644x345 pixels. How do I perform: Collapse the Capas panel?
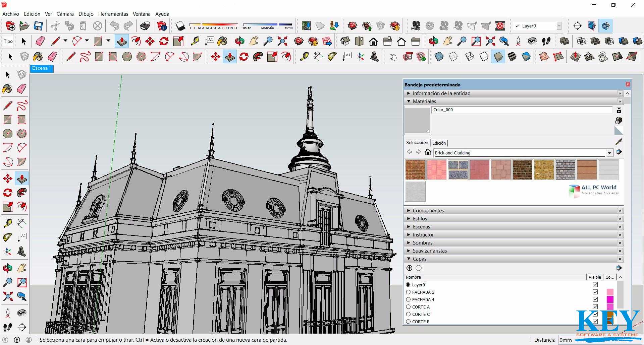click(409, 259)
